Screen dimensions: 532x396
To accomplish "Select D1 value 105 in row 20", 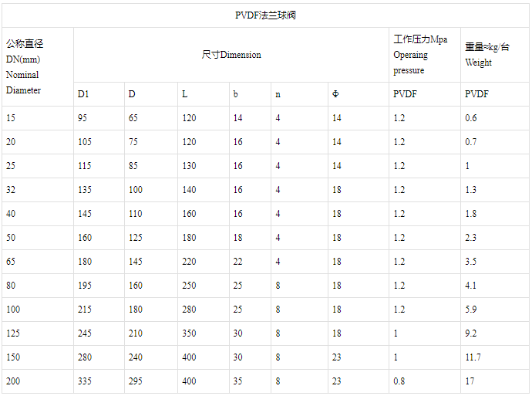I will [x=85, y=141].
